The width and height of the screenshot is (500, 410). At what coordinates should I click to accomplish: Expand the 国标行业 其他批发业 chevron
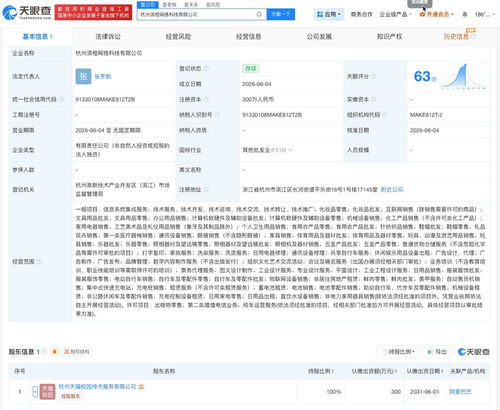pyautogui.click(x=290, y=150)
